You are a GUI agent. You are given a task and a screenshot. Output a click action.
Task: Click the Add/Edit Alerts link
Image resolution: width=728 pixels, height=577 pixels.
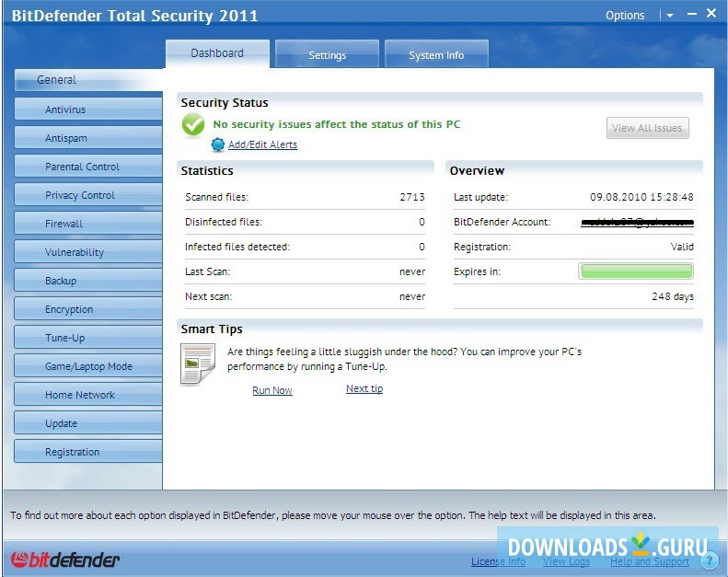263,144
